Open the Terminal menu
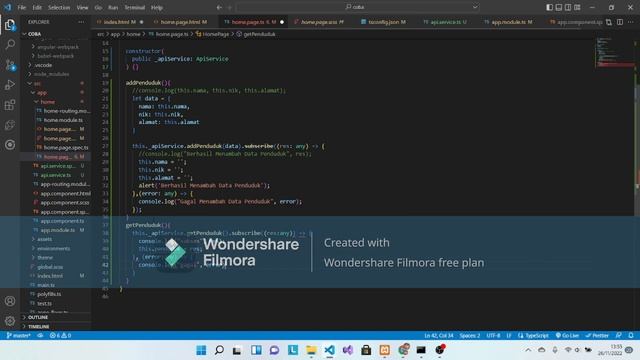The image size is (640, 360). [135, 7]
